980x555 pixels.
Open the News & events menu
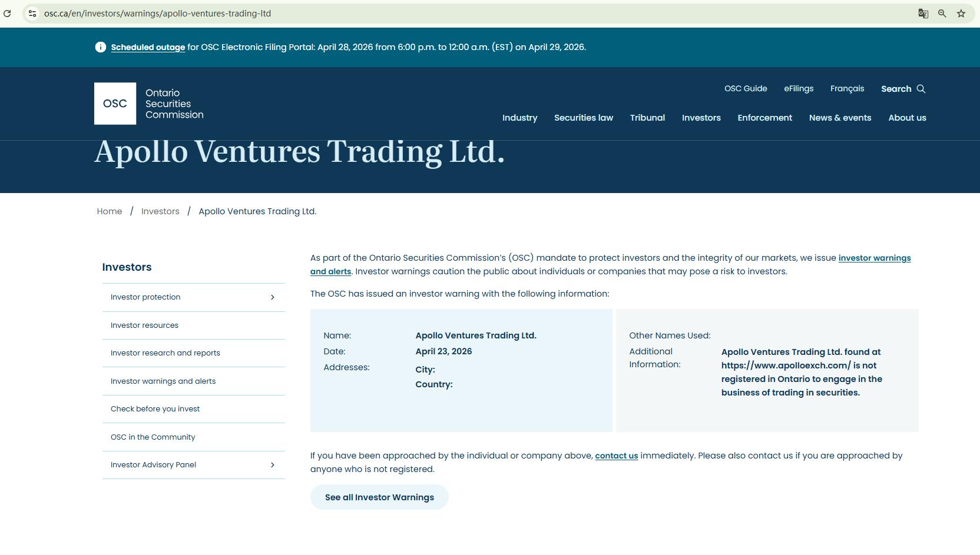pos(840,118)
